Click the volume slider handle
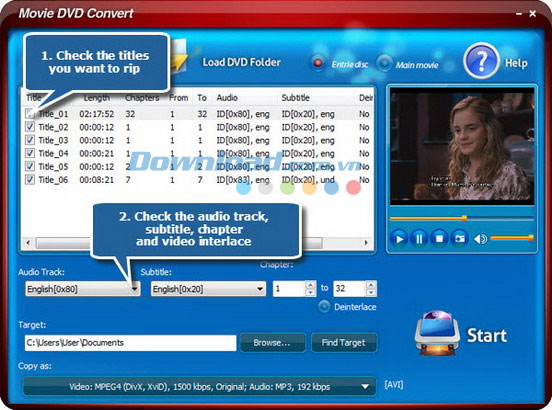The width and height of the screenshot is (552, 410). (x=531, y=238)
